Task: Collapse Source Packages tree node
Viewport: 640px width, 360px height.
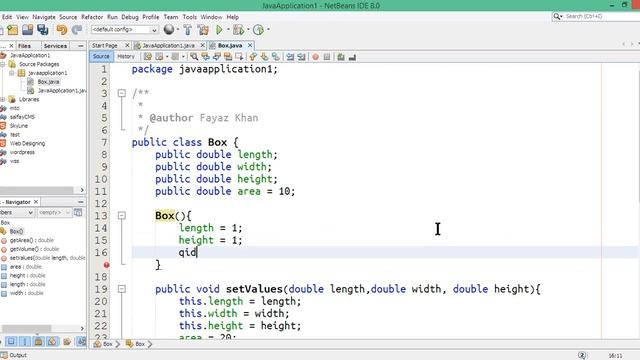Action: click(x=3, y=64)
